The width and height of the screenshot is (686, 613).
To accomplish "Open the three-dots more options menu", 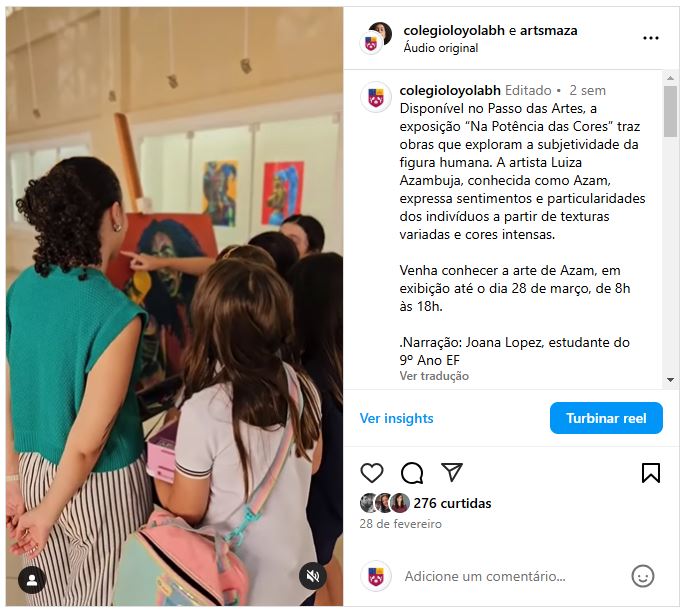I will pos(651,38).
